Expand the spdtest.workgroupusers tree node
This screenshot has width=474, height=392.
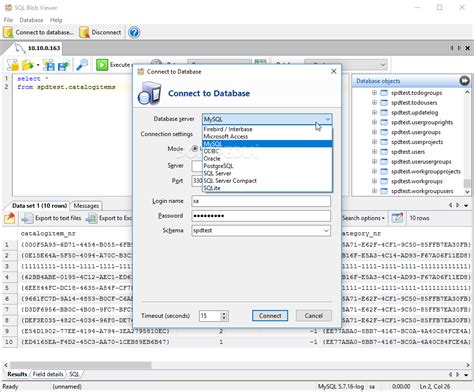point(374,191)
